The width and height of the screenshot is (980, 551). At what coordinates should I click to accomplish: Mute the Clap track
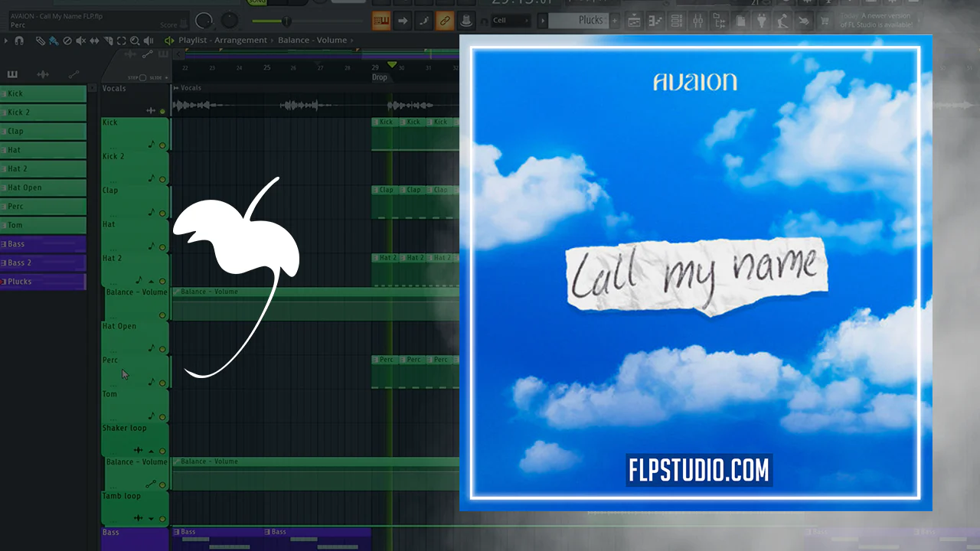point(162,213)
